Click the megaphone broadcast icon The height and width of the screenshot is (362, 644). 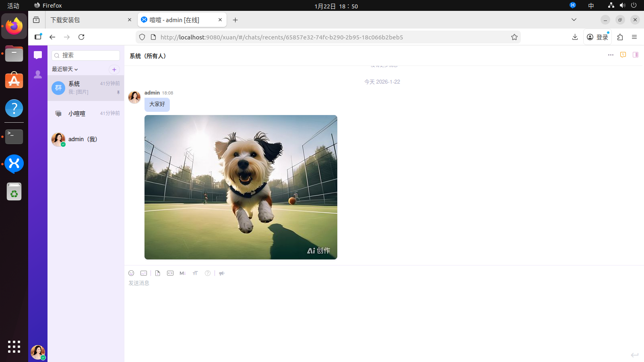click(x=222, y=273)
